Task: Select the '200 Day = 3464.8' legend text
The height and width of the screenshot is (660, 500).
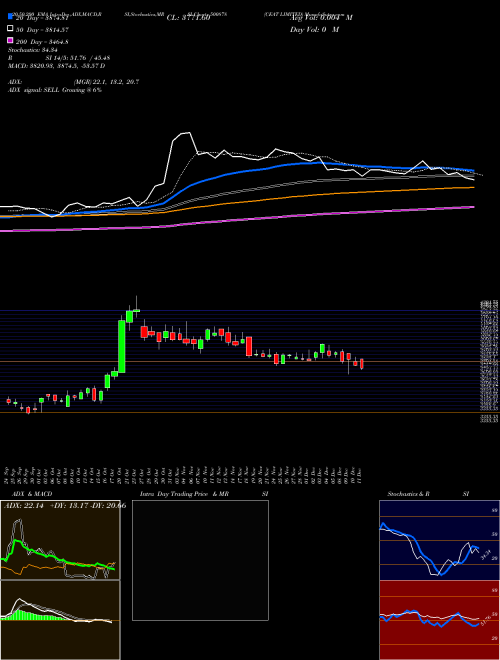Action: tap(43, 42)
